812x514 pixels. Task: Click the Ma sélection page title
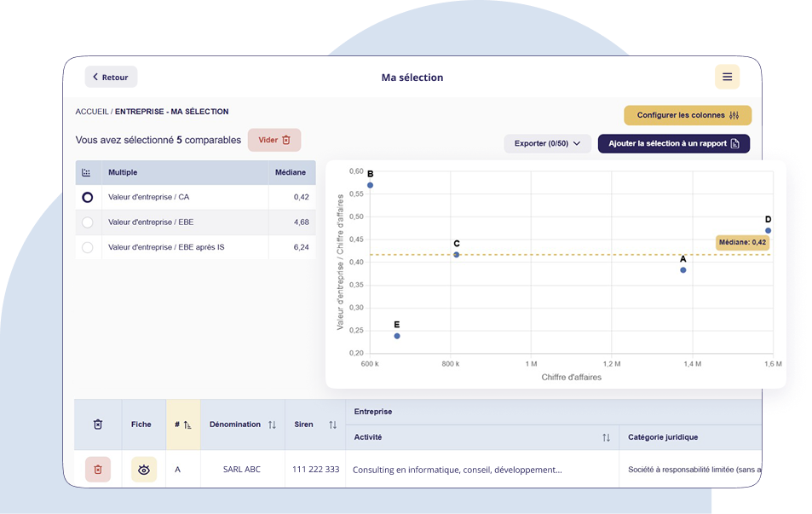click(x=412, y=78)
